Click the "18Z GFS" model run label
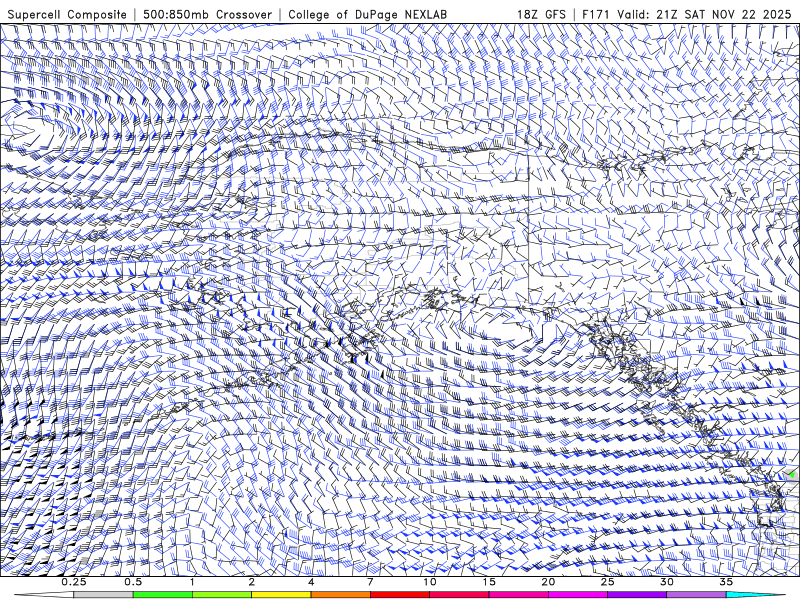This screenshot has height=600, width=800. (x=541, y=14)
